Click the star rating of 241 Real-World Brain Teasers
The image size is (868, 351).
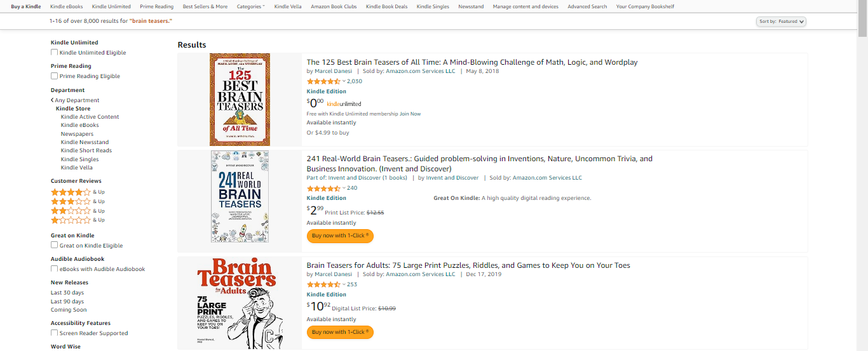pos(323,188)
